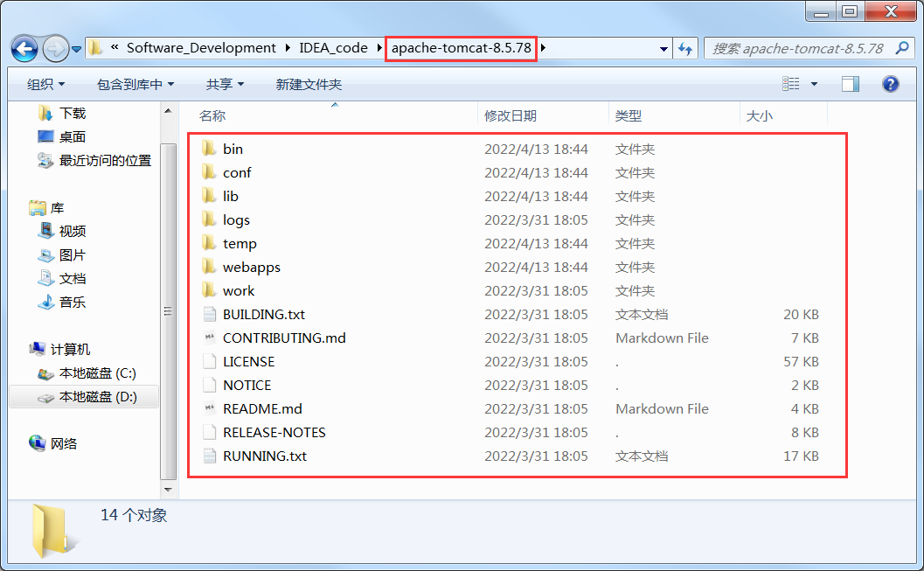Image resolution: width=924 pixels, height=571 pixels.
Task: Click the logs folder icon
Action: 209,219
